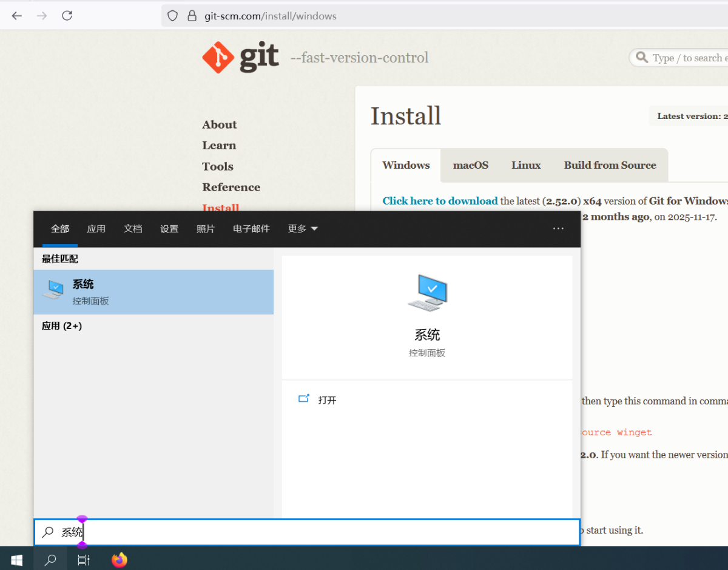Viewport: 728px width, 570px height.
Task: Expand the 更多 dropdown
Action: pyautogui.click(x=303, y=229)
